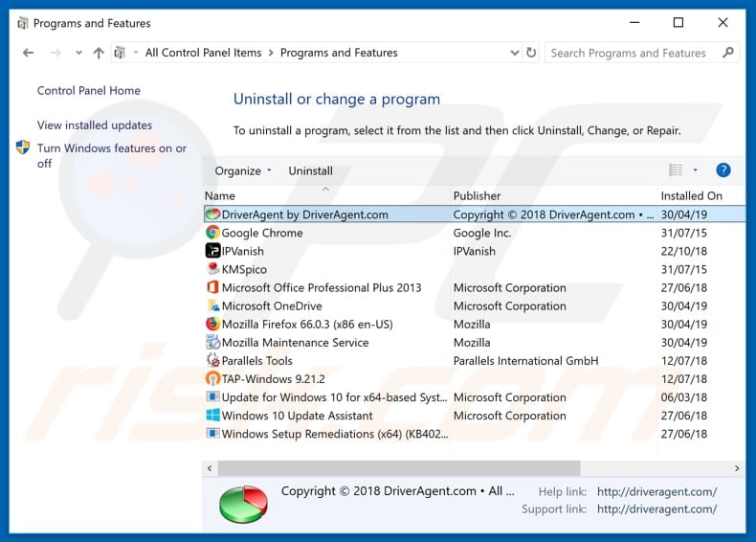The height and width of the screenshot is (542, 756).
Task: Expand chevron after All Control Panel Items
Action: point(271,53)
